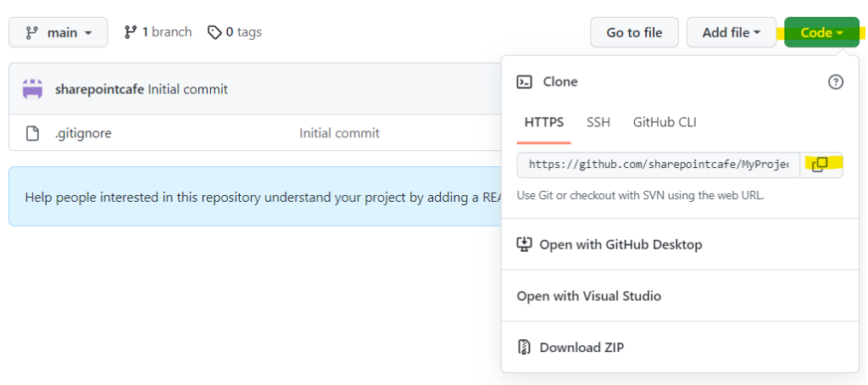
Task: Click the Go to file button
Action: coord(634,33)
